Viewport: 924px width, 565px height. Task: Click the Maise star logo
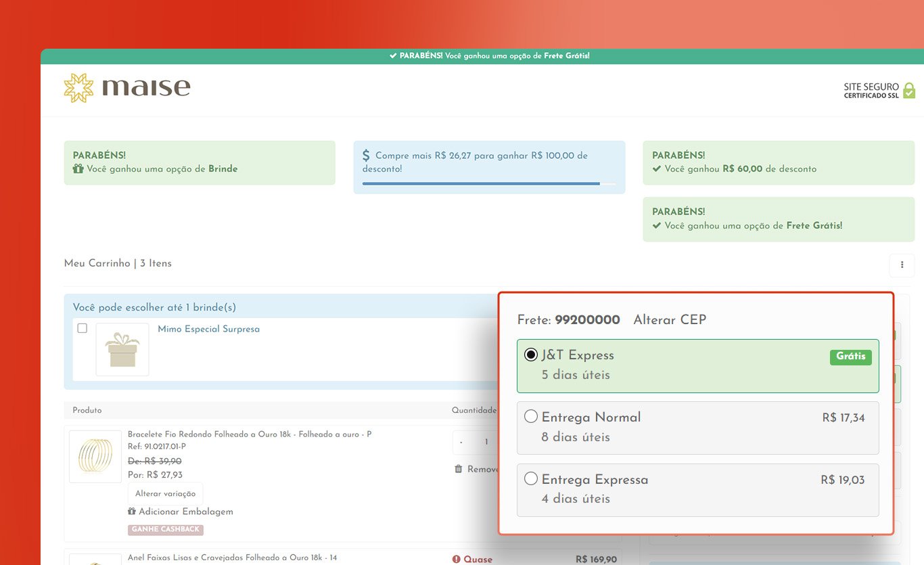tap(78, 88)
